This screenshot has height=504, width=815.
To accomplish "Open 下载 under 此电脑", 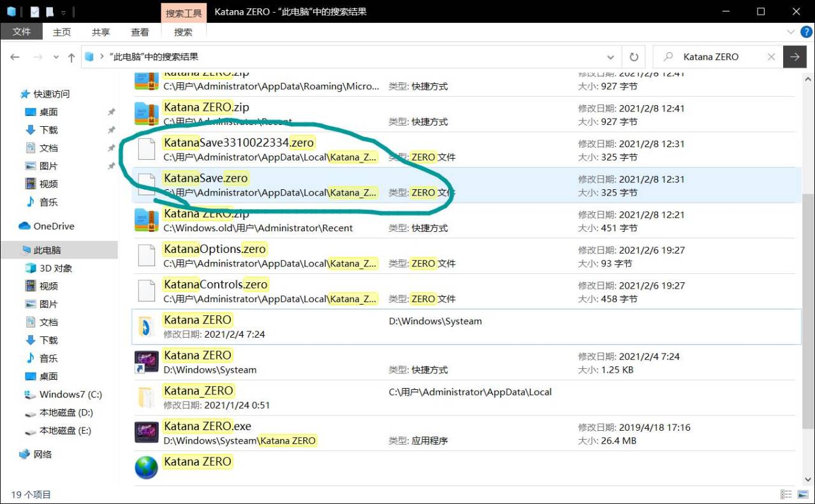I will [48, 340].
